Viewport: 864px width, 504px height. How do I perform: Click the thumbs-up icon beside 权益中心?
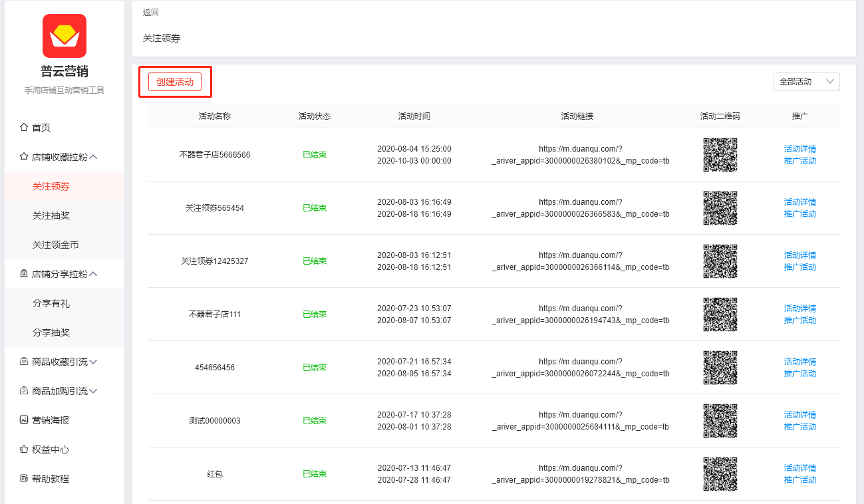tap(24, 449)
